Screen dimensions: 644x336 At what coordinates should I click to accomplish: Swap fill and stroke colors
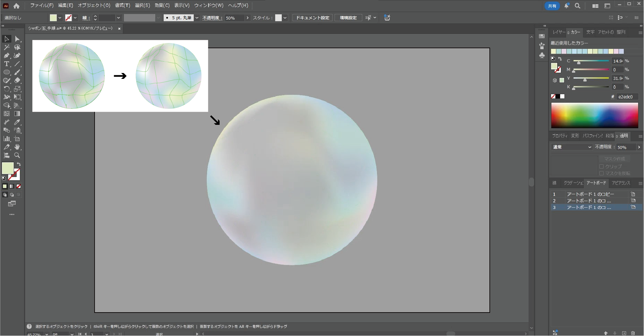[x=19, y=164]
